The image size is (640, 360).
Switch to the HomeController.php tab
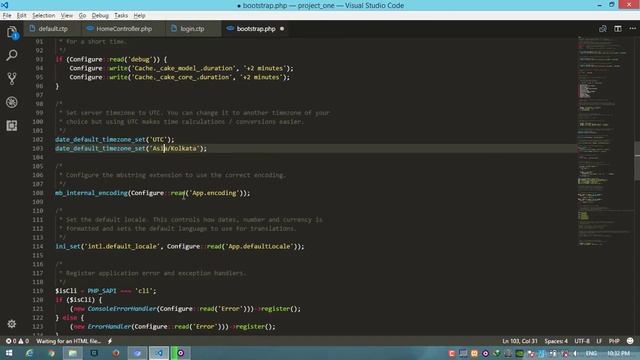click(124, 29)
